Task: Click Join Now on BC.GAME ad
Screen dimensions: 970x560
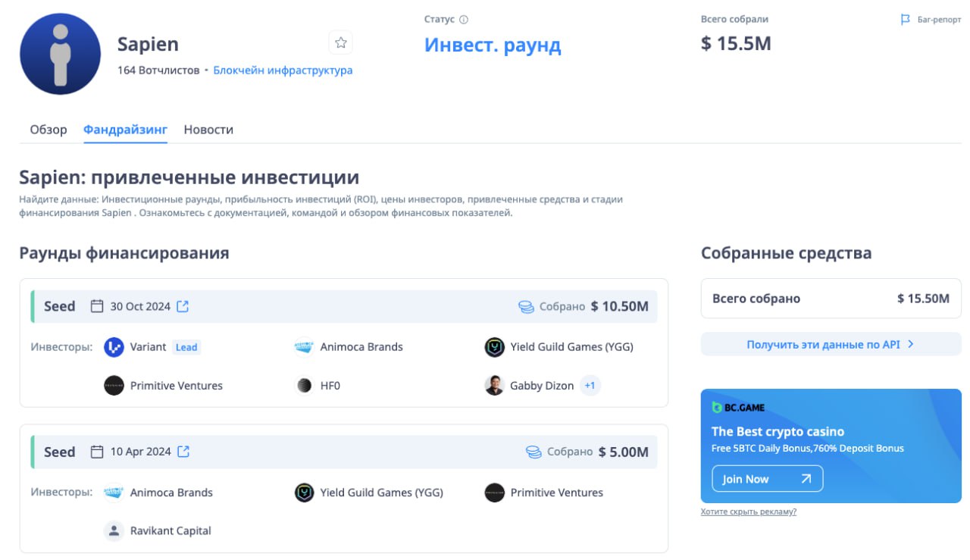Action: (x=767, y=479)
